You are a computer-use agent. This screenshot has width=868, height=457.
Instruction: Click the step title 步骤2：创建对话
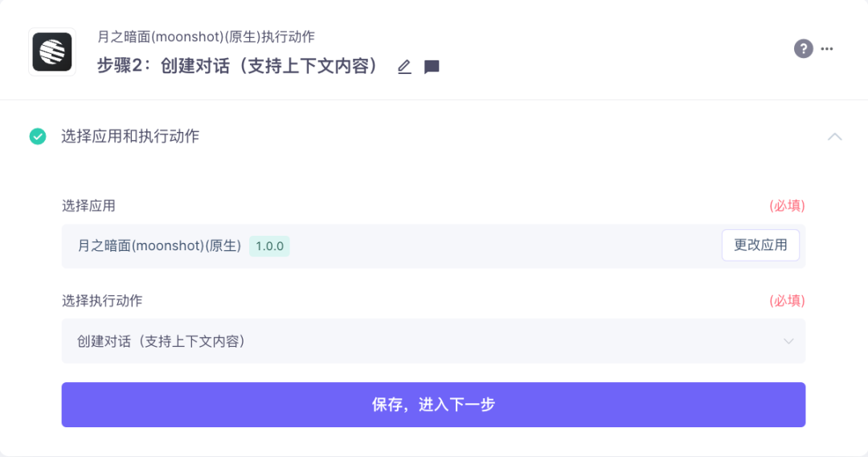(x=240, y=67)
